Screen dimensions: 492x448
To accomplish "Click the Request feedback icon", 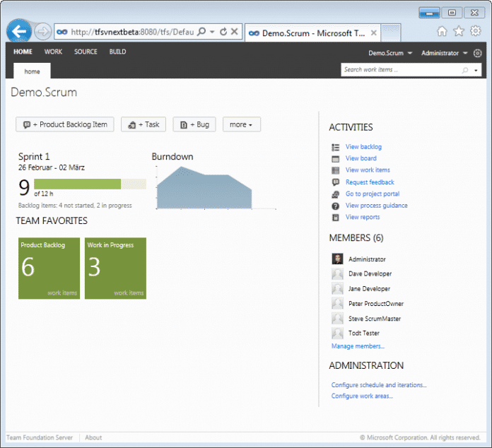I will point(336,182).
